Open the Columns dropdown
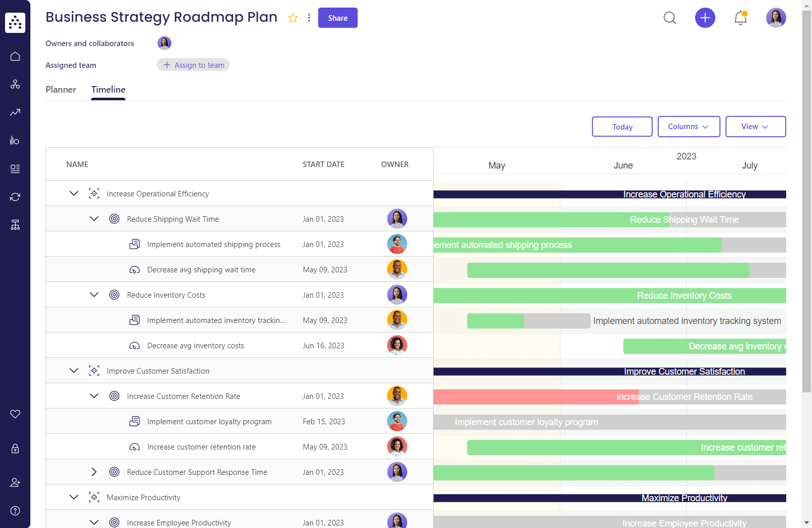 (x=689, y=127)
